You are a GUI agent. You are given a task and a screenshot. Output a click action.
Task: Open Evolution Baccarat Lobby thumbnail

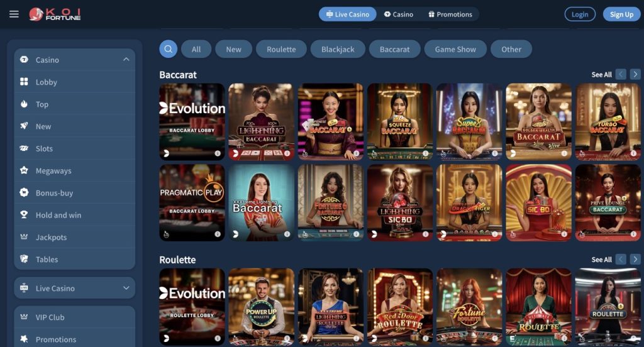[192, 121]
